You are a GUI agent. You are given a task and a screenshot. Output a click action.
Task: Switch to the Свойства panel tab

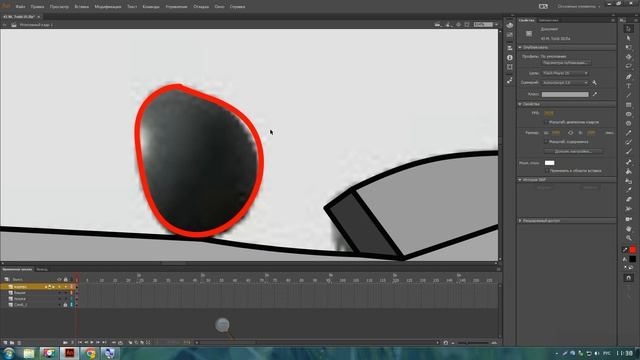526,20
